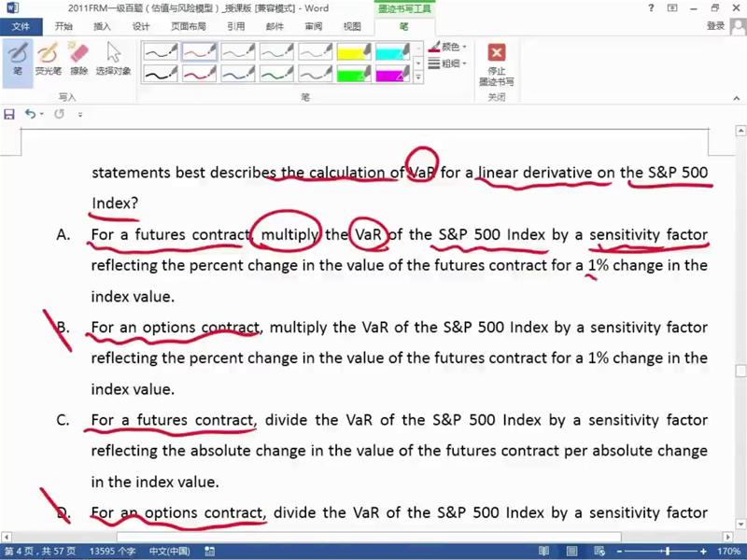Open Ribbon Display Options button
Viewport: 747px width, 560px height.
672,8
